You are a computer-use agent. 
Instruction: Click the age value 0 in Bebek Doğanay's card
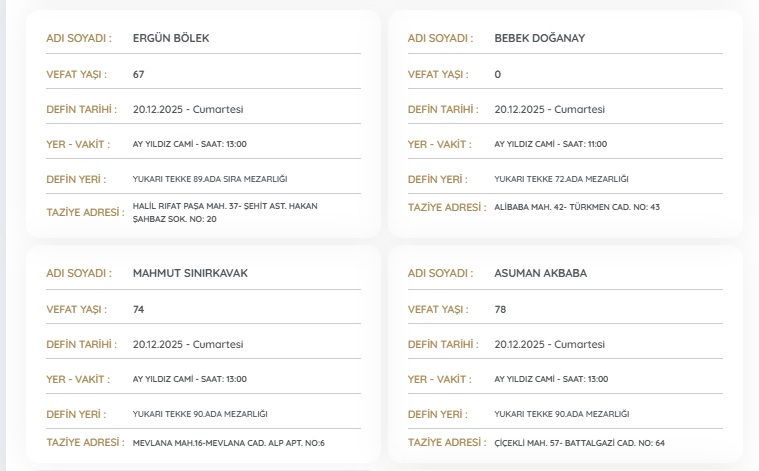[x=498, y=75]
